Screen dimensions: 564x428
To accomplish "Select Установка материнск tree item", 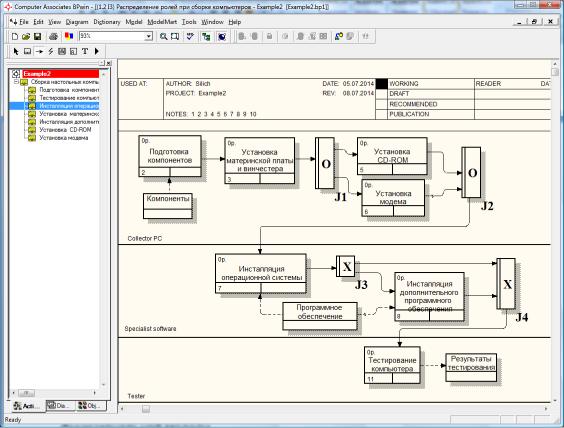I will (x=69, y=114).
